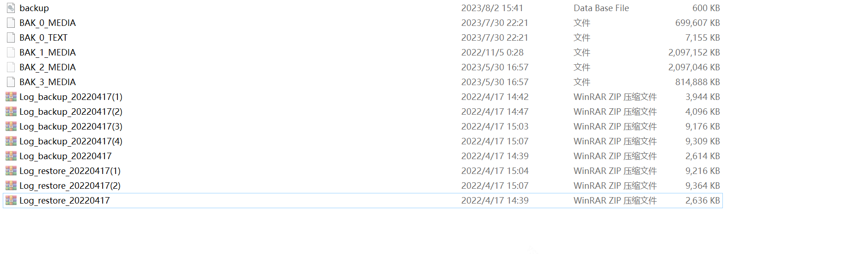Select the BAK_0_MEDIA file icon

[11, 23]
